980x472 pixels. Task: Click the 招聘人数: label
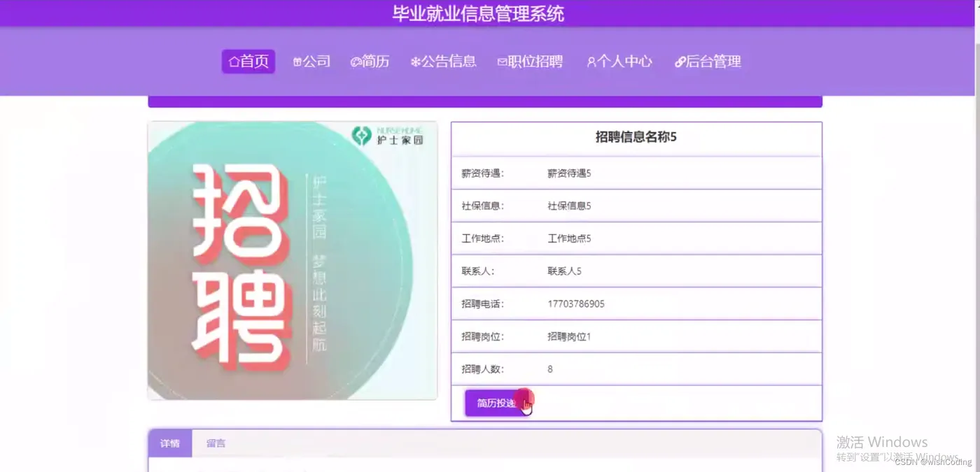point(482,369)
